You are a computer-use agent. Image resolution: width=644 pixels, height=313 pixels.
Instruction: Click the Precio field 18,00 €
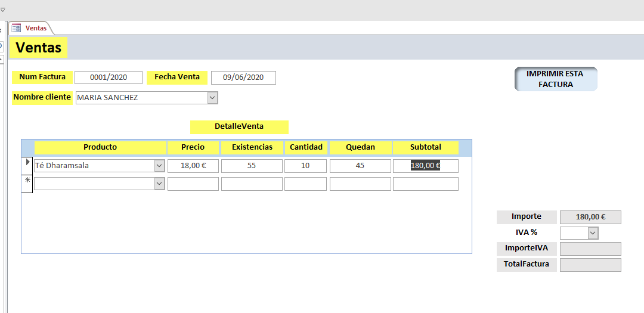(x=193, y=166)
